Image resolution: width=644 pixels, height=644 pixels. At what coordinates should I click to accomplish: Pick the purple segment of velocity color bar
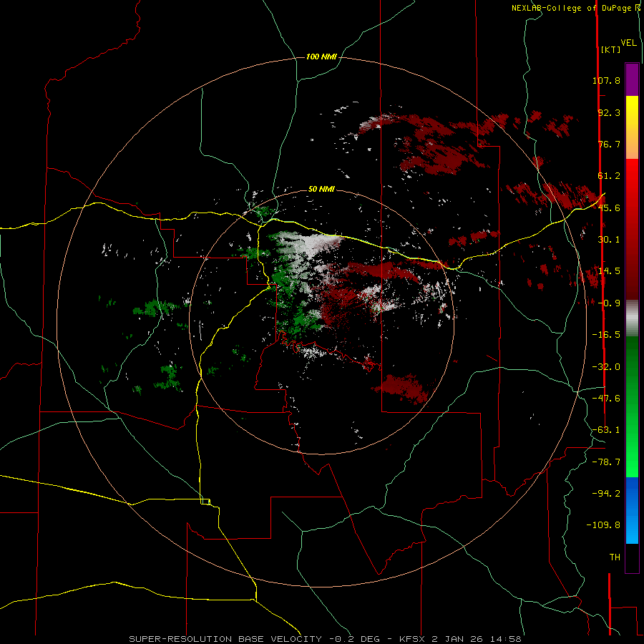pyautogui.click(x=632, y=79)
